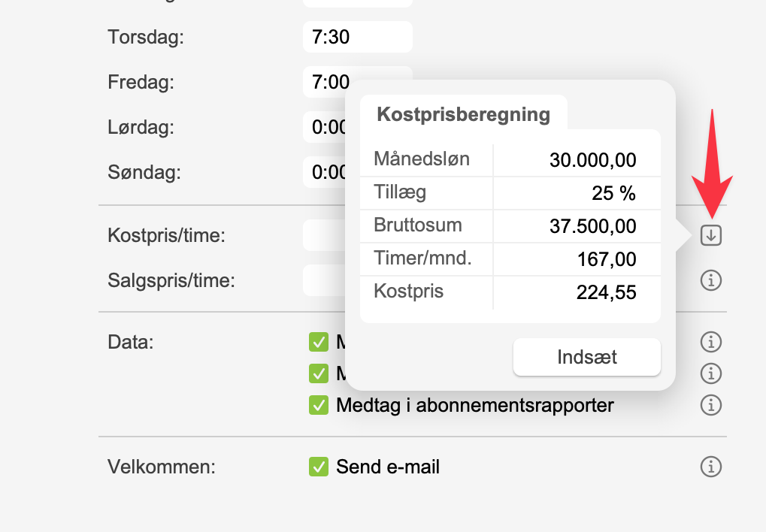Click info icon beside Medtag i abonnementsrapporter

pyautogui.click(x=710, y=405)
